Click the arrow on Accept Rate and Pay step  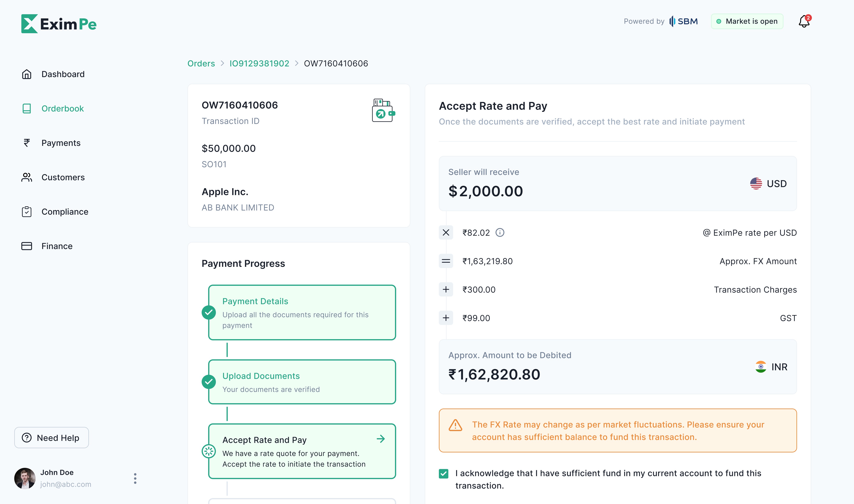tap(381, 439)
